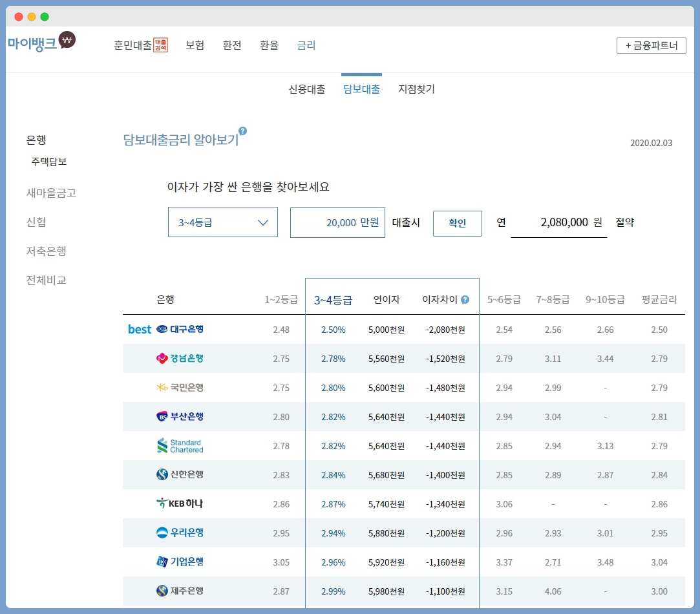The width and height of the screenshot is (700, 614).
Task: Click 2.50% rate in the 대구은행 row
Action: pos(334,330)
